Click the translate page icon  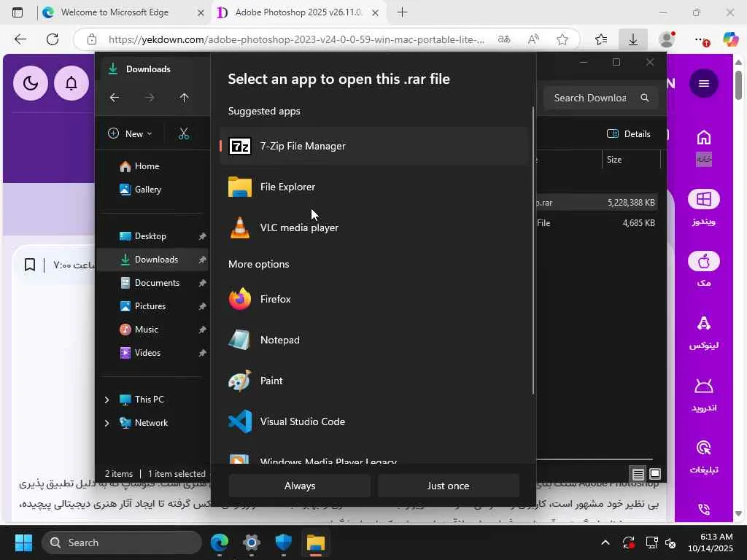pyautogui.click(x=504, y=39)
